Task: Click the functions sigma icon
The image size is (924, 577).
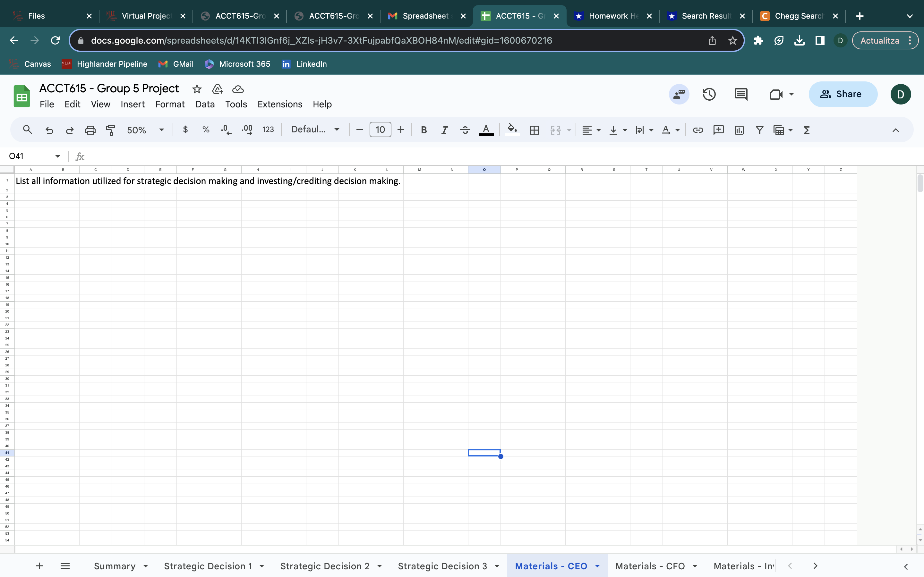Action: click(x=807, y=130)
